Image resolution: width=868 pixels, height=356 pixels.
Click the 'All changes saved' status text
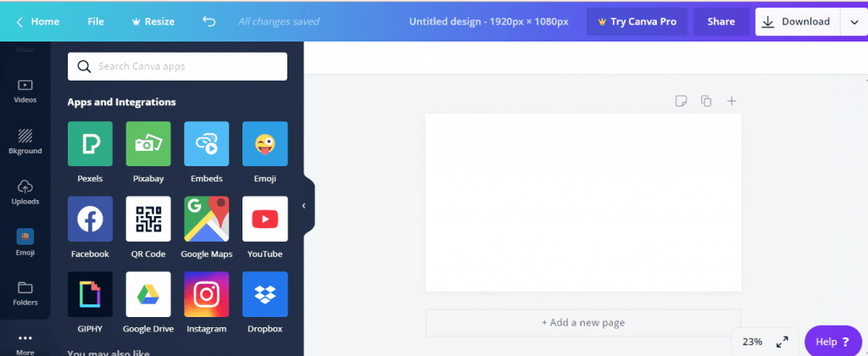[x=278, y=21]
